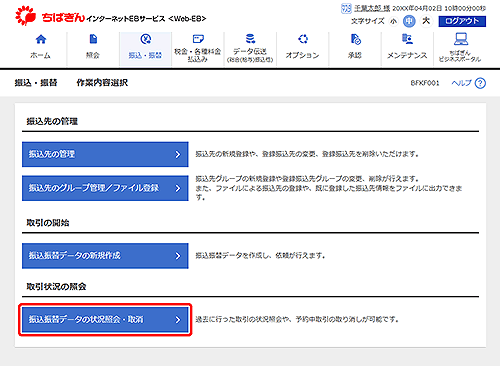Click the インターネットEBサービス <Web-EB> title text
Viewport: 500px width, 366px height.
[x=146, y=19]
